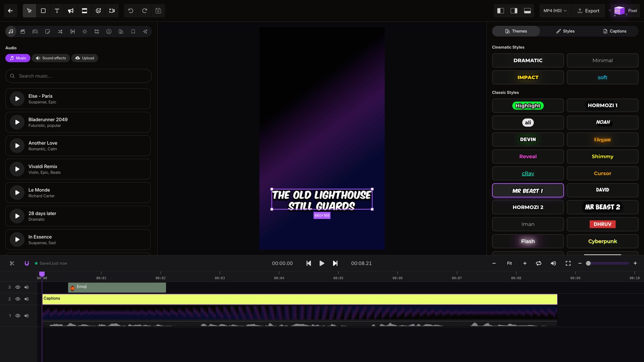
Task: Click the add video camera icon
Action: (x=112, y=11)
